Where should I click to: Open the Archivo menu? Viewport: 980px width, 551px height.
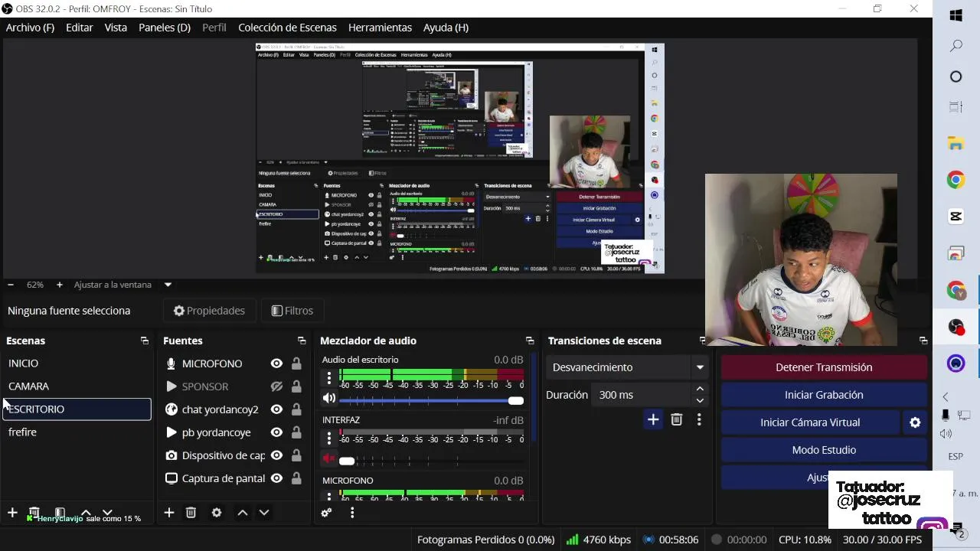30,28
